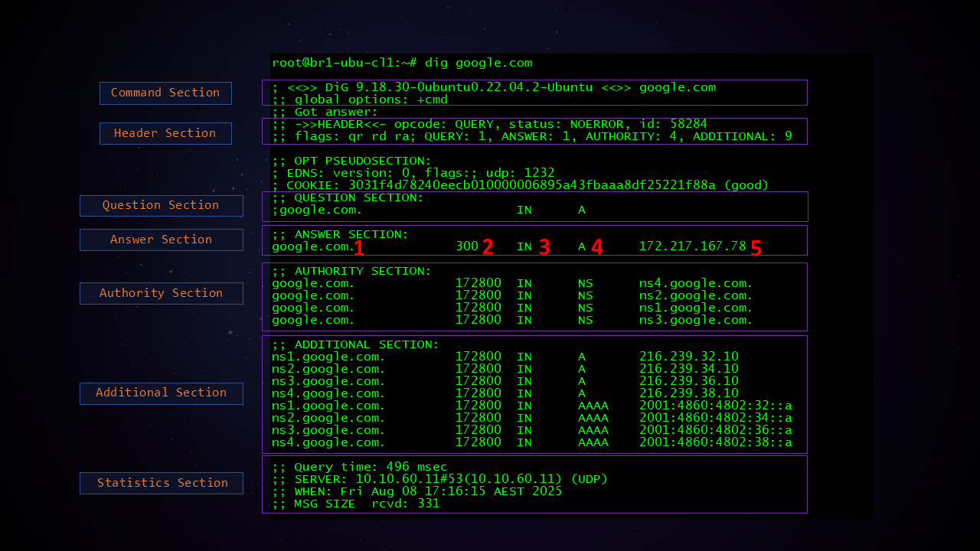The width and height of the screenshot is (980, 551).
Task: Select 'ns3.google.com.' in the Authority NS records
Action: 697,320
